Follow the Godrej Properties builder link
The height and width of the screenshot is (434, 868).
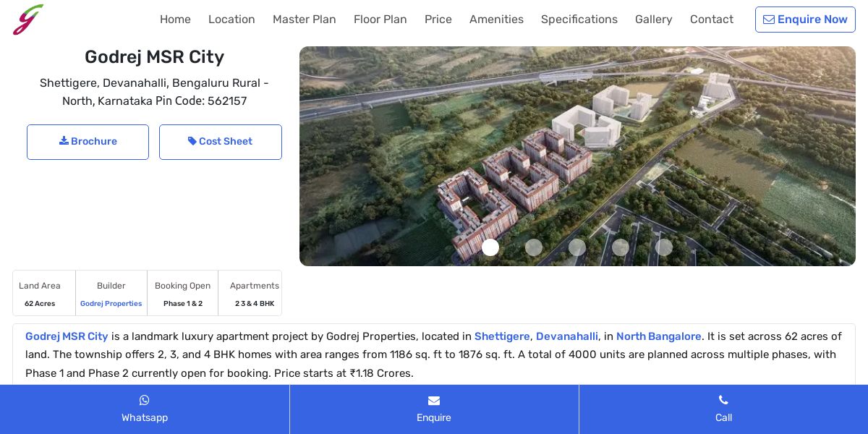tap(111, 304)
